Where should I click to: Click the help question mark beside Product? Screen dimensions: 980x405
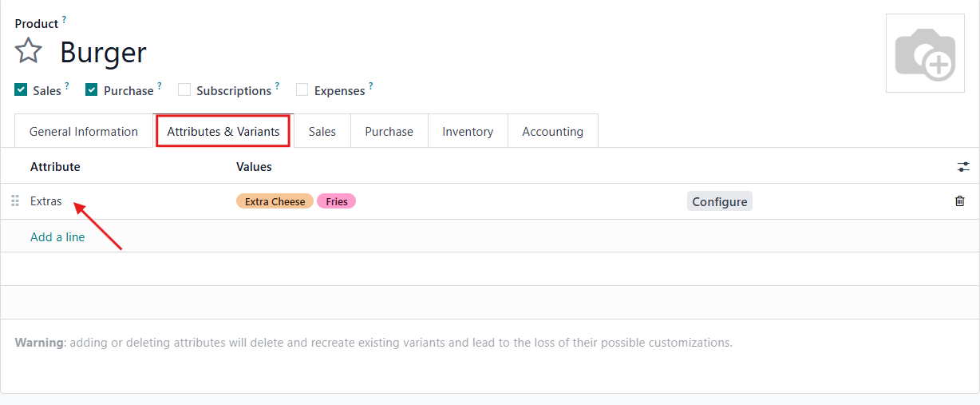coord(64,20)
